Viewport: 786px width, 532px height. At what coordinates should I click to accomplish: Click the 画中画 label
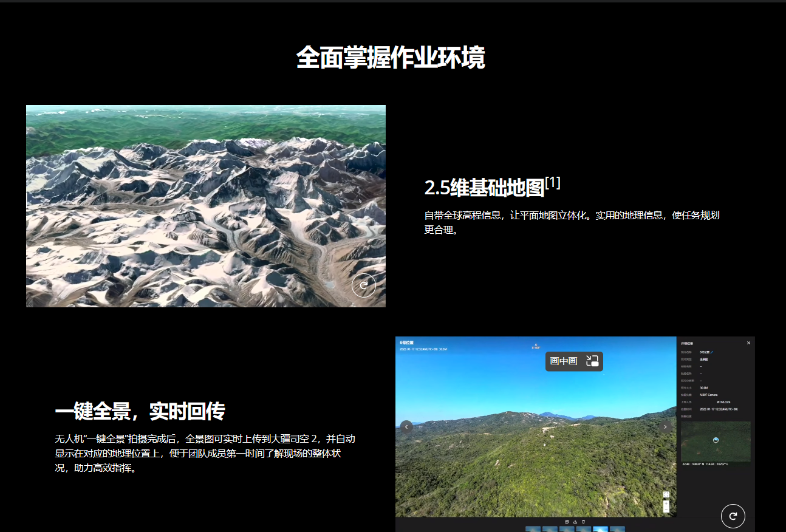564,361
